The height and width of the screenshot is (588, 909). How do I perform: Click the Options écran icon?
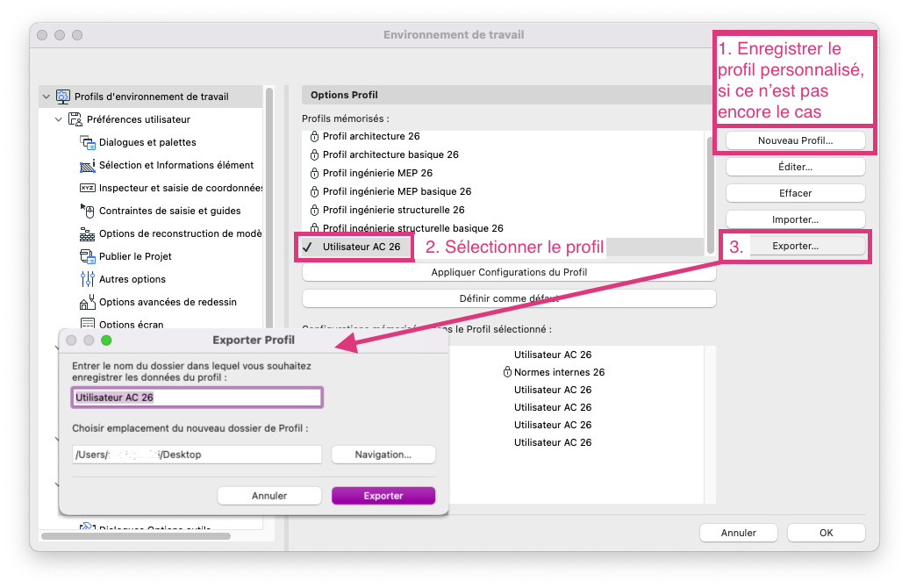(x=87, y=324)
